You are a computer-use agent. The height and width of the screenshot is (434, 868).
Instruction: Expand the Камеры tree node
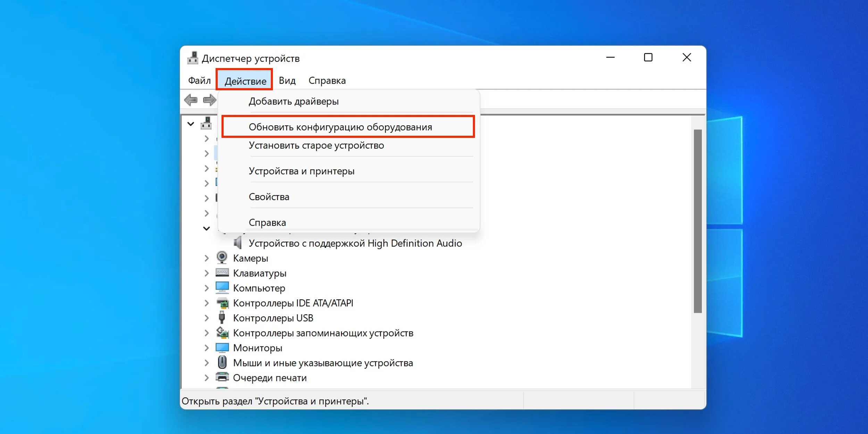click(x=207, y=258)
